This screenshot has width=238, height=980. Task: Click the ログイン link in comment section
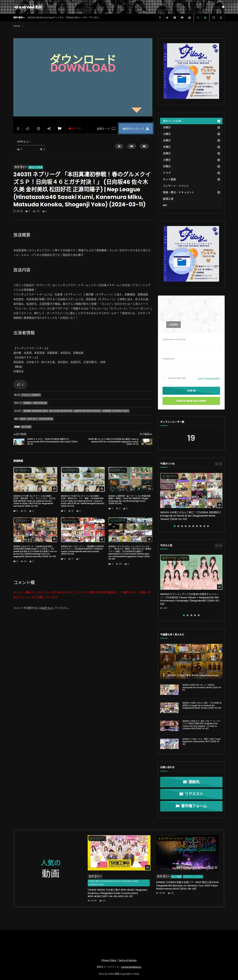click(47, 608)
